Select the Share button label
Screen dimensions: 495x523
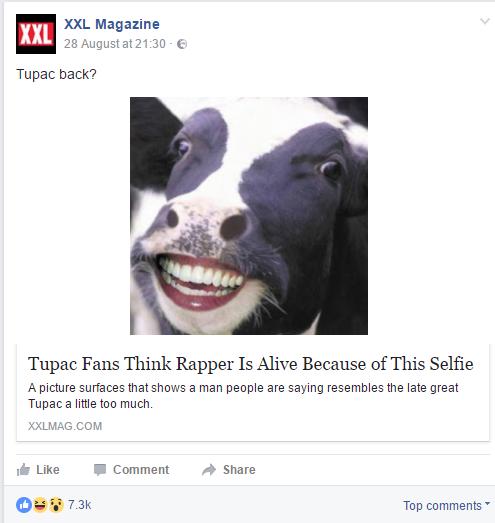pyautogui.click(x=239, y=470)
